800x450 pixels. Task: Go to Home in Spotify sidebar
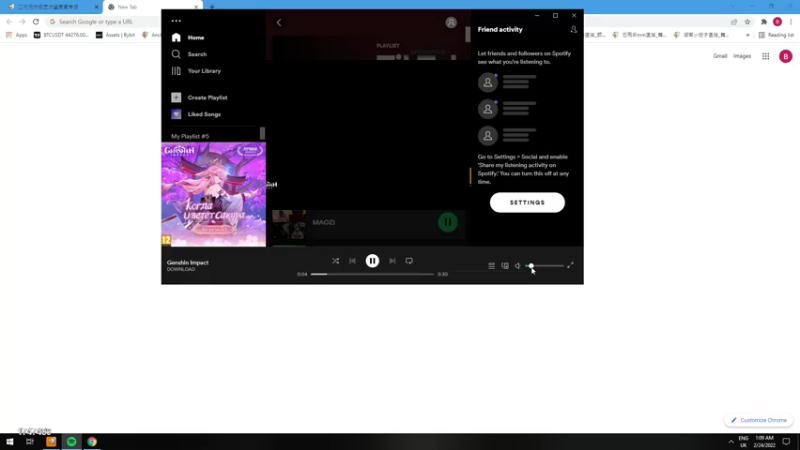[x=195, y=38]
